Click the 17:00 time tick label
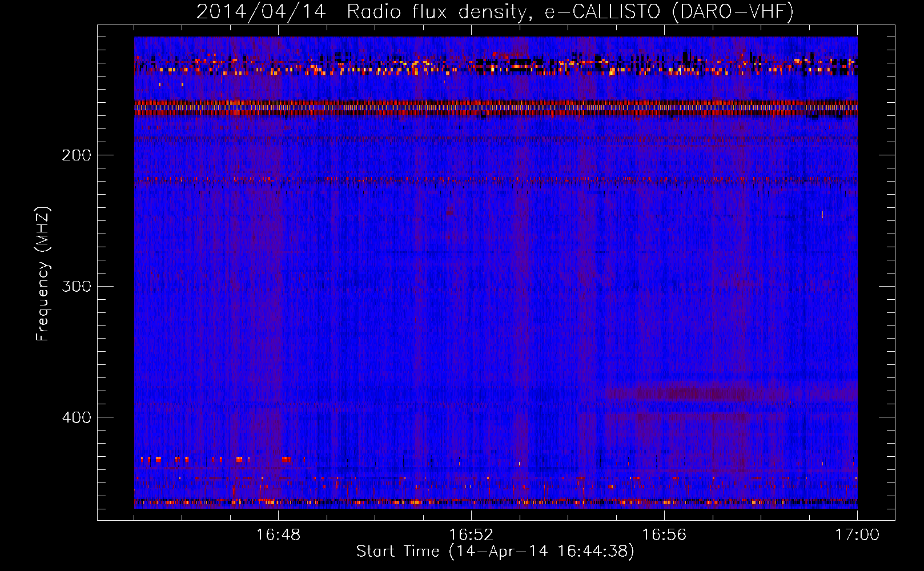The height and width of the screenshot is (571, 924). (x=857, y=535)
